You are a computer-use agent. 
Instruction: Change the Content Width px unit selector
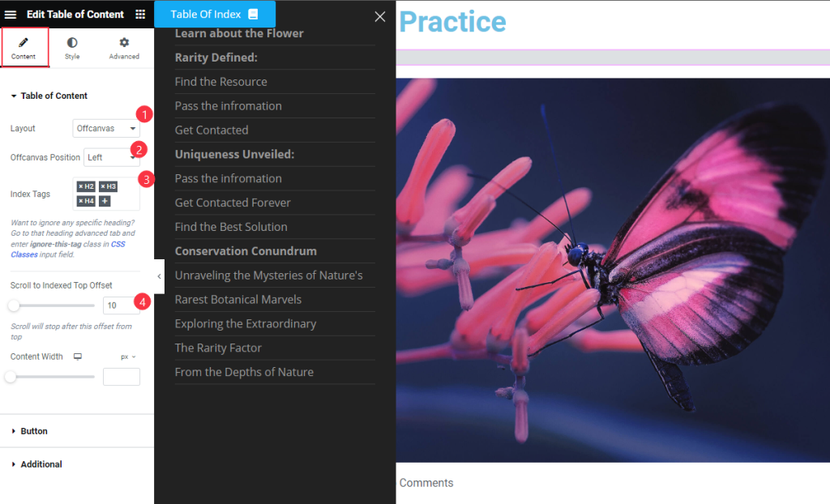128,357
